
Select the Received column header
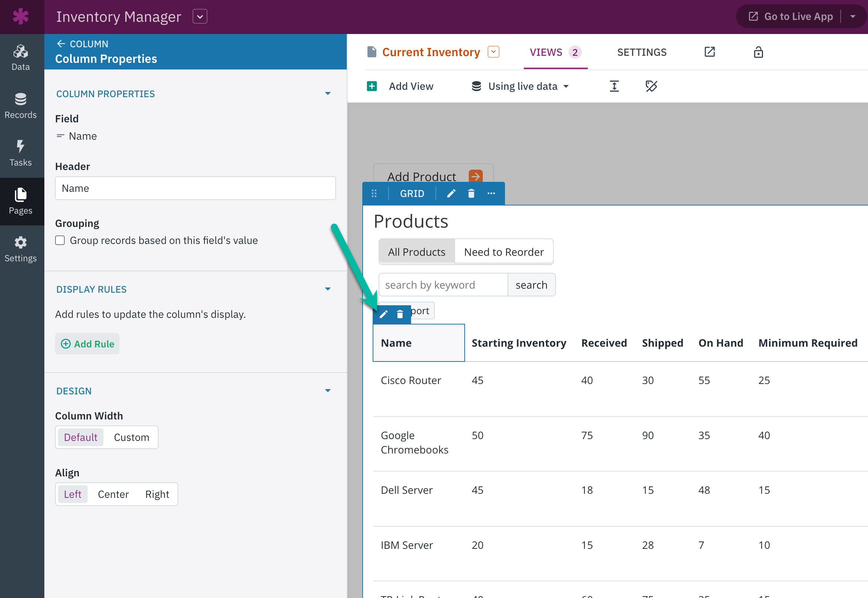[x=604, y=343]
